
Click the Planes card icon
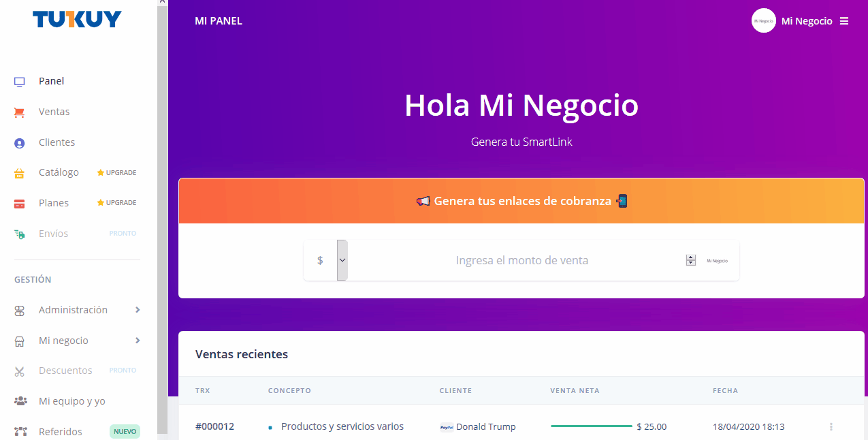pyautogui.click(x=20, y=204)
